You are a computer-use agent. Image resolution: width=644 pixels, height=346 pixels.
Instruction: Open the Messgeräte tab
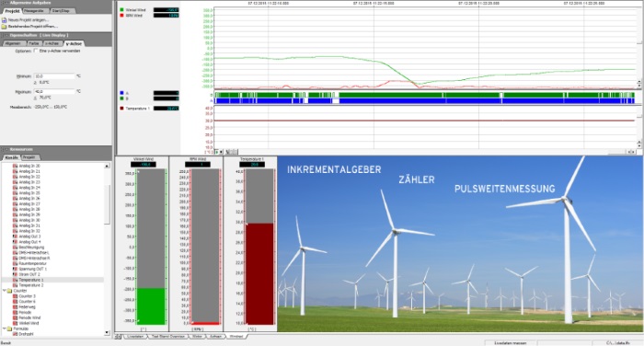tap(35, 11)
